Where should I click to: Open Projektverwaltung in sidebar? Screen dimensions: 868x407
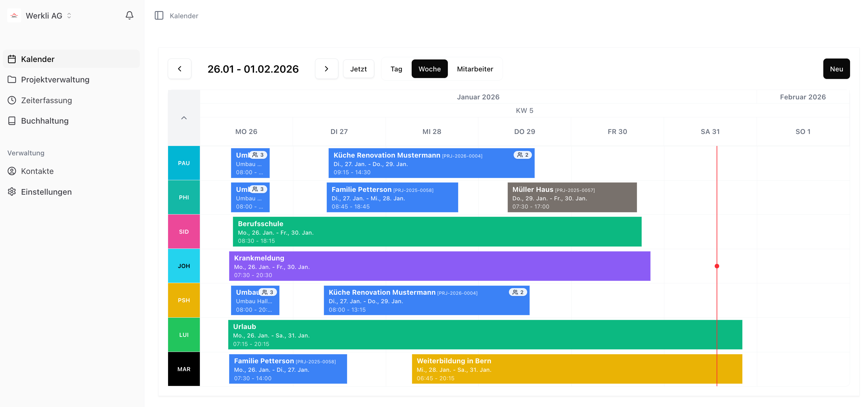click(x=71, y=80)
